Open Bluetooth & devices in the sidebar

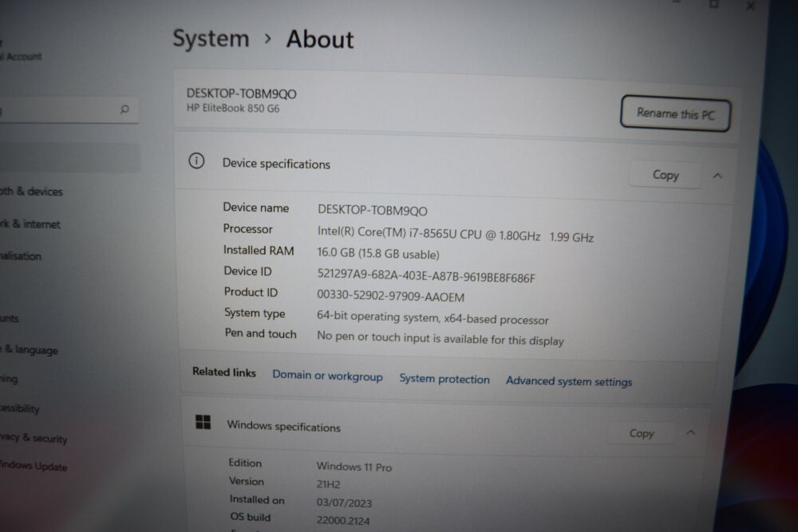click(32, 191)
